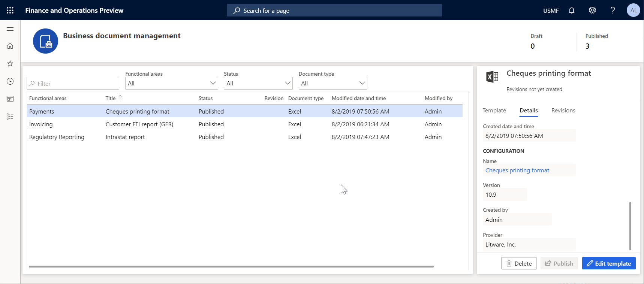The image size is (644, 284).
Task: Switch to the Revisions tab
Action: click(563, 111)
